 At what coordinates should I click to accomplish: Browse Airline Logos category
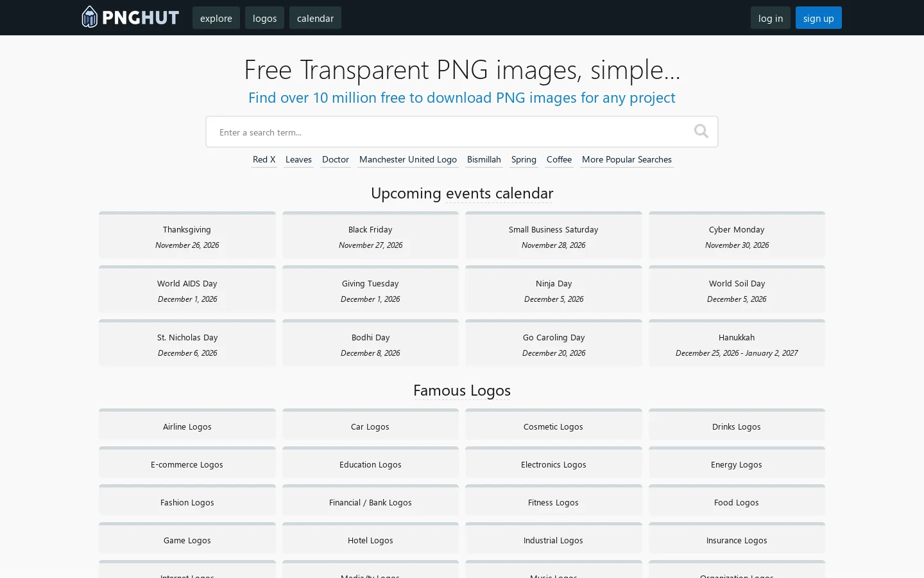coord(187,425)
